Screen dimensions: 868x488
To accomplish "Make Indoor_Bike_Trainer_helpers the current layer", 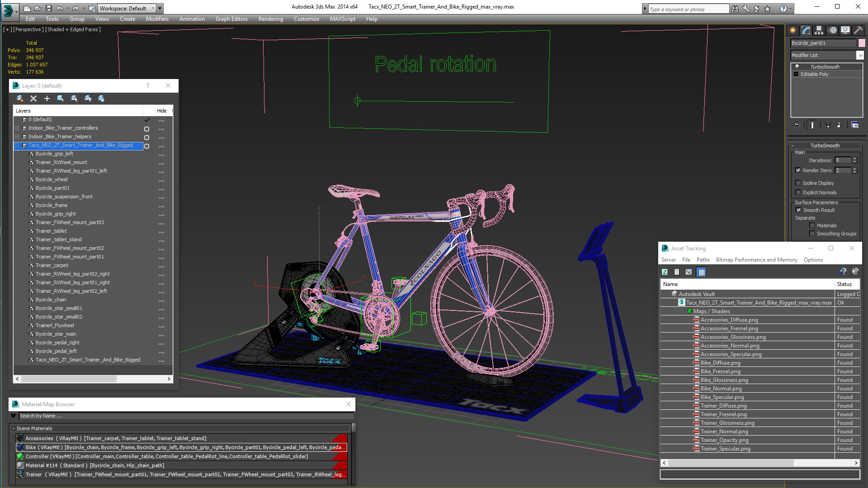I will (x=146, y=137).
